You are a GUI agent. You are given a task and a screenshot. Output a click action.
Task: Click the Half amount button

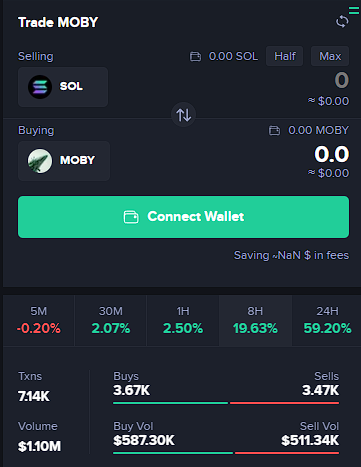point(285,56)
